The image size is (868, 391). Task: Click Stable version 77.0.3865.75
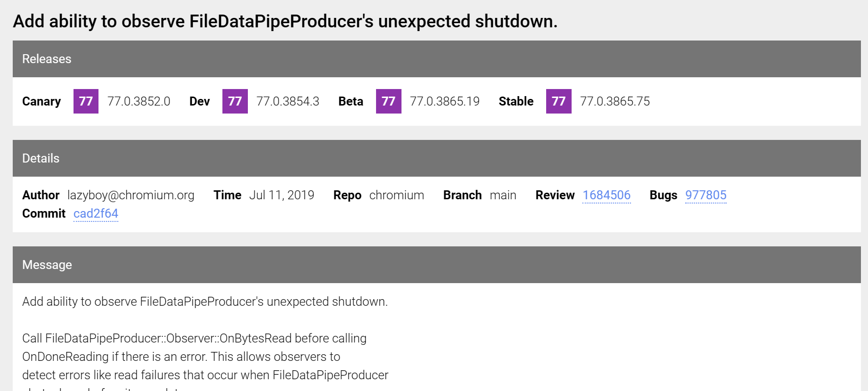614,101
